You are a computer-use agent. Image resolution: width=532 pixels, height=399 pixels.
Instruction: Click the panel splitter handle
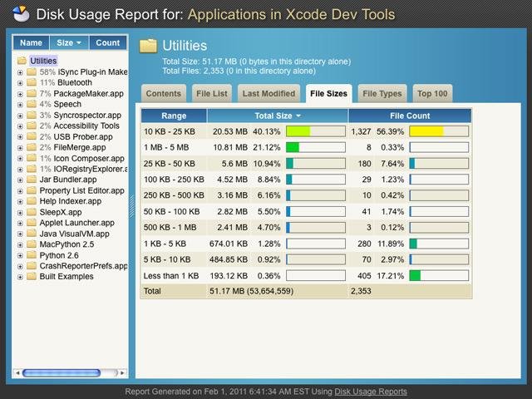click(132, 206)
